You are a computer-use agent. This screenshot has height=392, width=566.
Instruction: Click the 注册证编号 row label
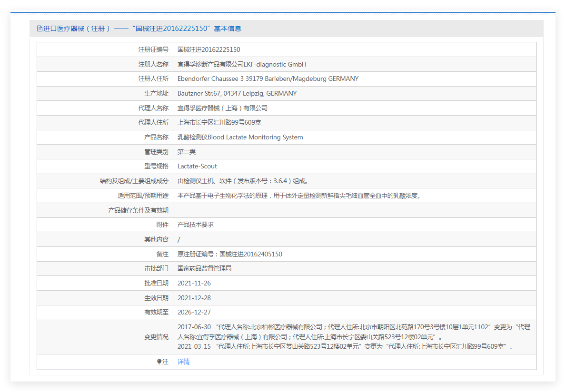[x=153, y=50]
